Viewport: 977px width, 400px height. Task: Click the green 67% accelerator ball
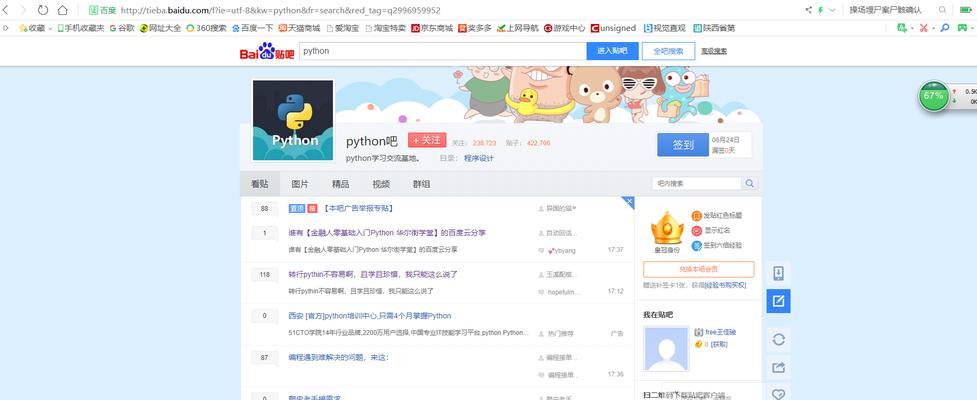[933, 96]
